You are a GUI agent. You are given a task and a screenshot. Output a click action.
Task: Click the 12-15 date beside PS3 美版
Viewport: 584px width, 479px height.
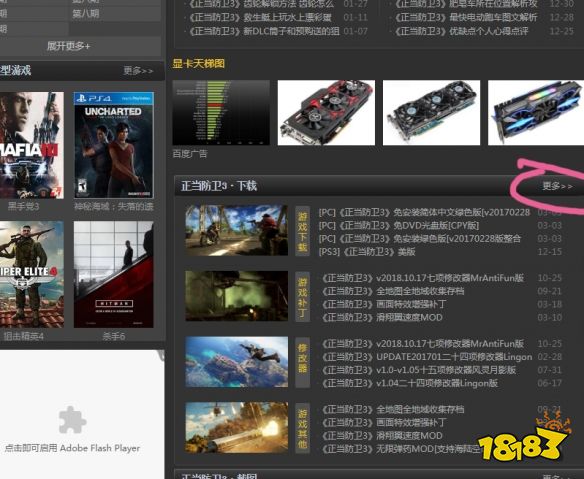550,252
